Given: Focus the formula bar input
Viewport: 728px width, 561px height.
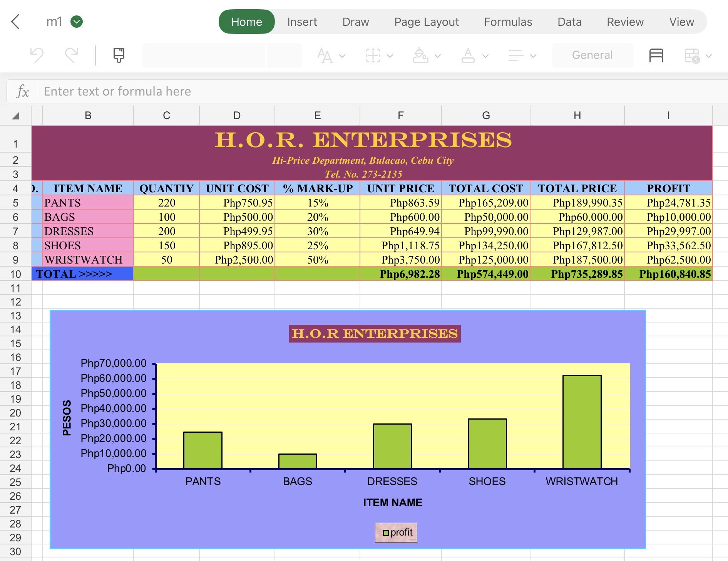Looking at the screenshot, I should (383, 91).
